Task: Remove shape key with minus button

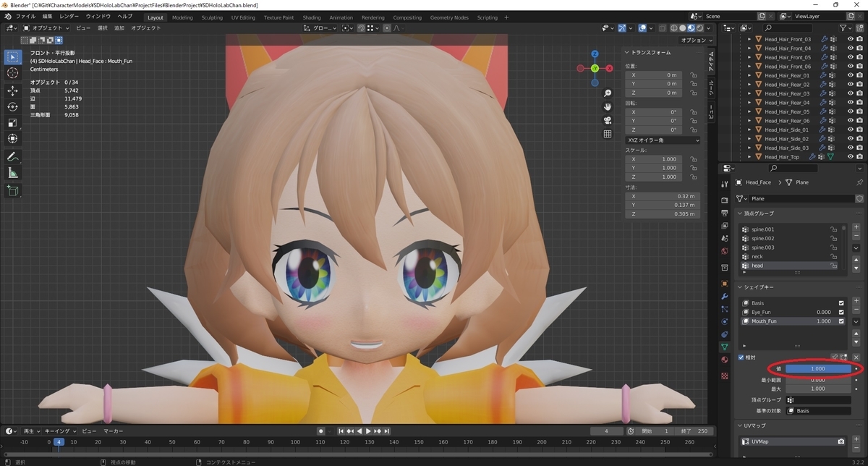Action: click(x=856, y=310)
